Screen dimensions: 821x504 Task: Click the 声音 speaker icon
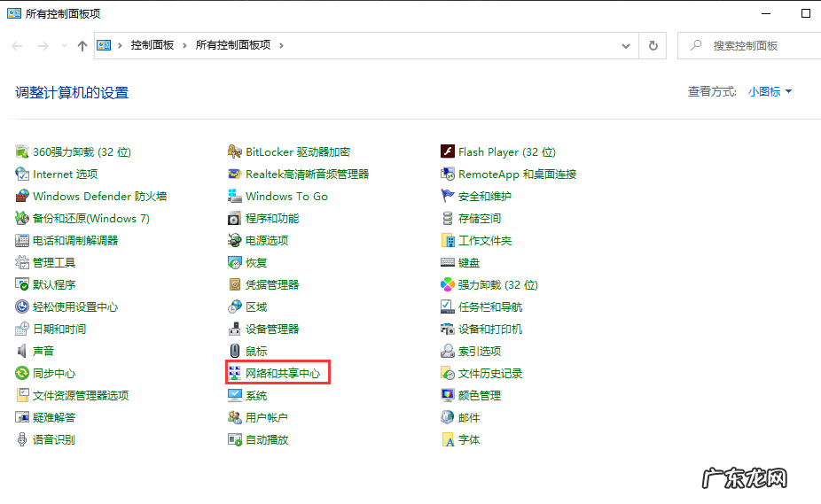22,351
